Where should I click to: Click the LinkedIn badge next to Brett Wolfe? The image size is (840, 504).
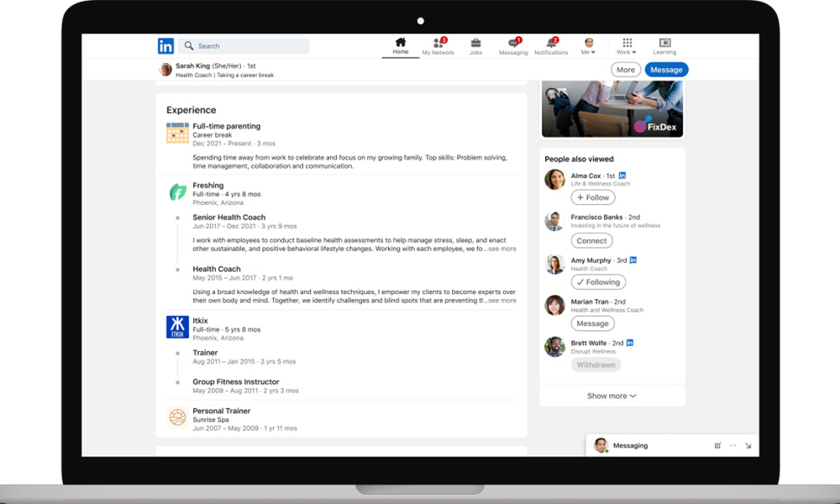click(629, 343)
